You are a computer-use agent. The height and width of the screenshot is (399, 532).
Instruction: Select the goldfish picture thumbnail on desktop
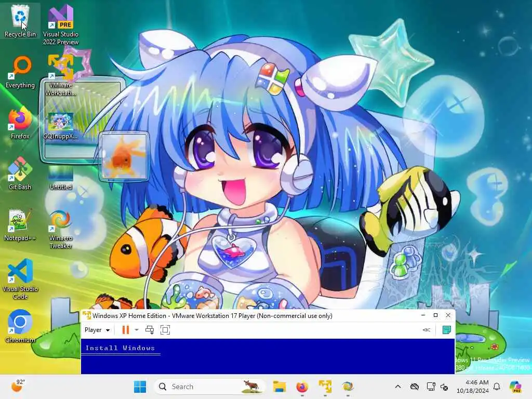[124, 156]
